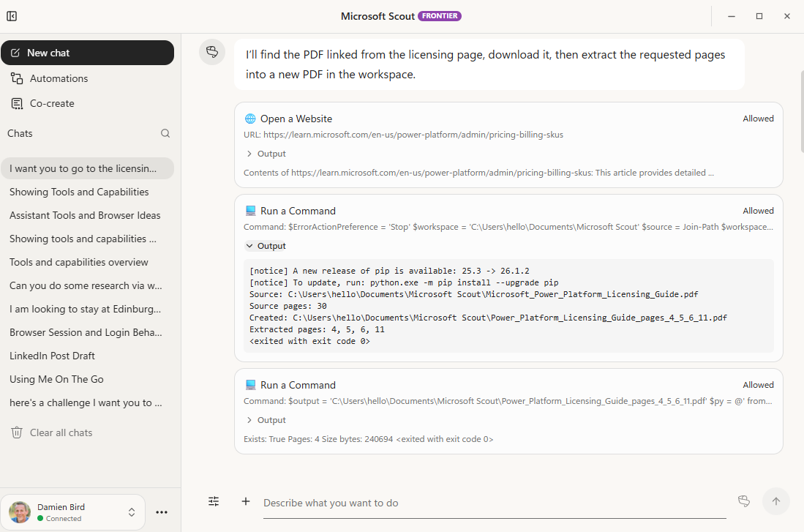
Task: Open 'Browser Session and Login Beha...' chat
Action: (87, 332)
